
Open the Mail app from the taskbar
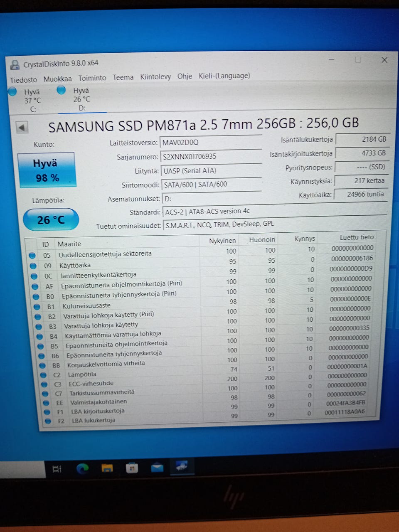(x=157, y=467)
